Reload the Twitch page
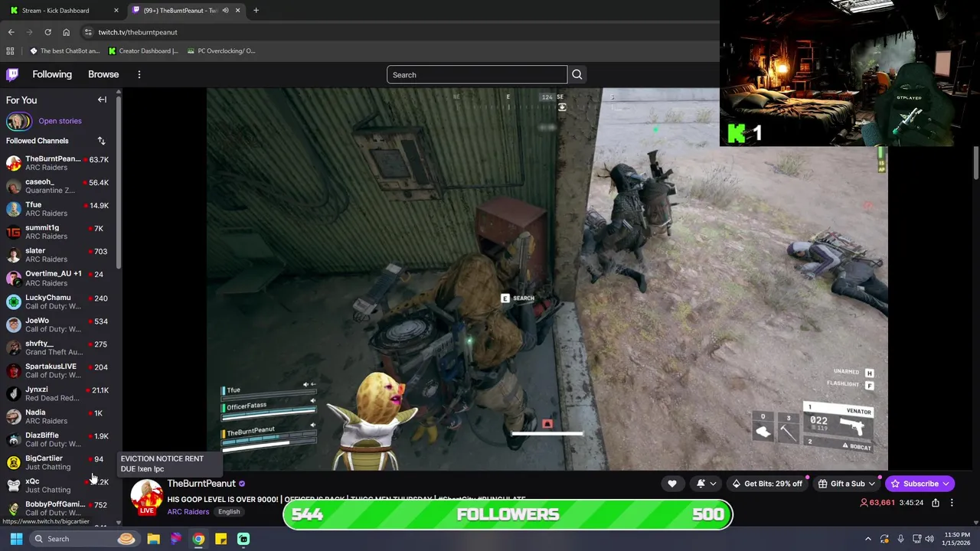The height and width of the screenshot is (551, 980). click(x=47, y=32)
